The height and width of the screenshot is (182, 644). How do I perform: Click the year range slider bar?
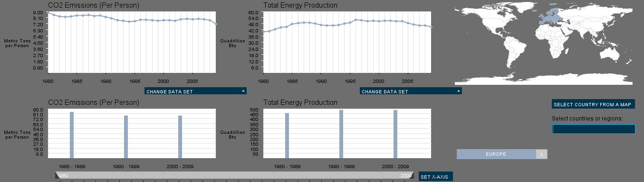(x=235, y=175)
